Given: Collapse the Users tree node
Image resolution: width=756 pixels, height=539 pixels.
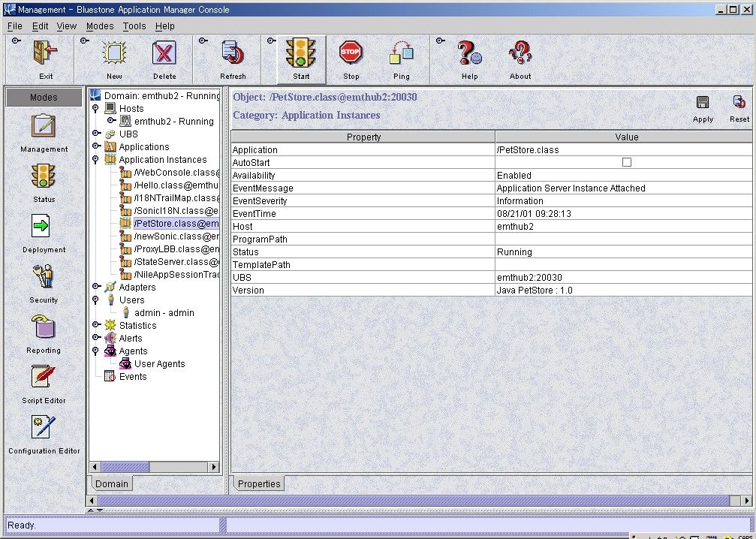Looking at the screenshot, I should click(x=95, y=300).
